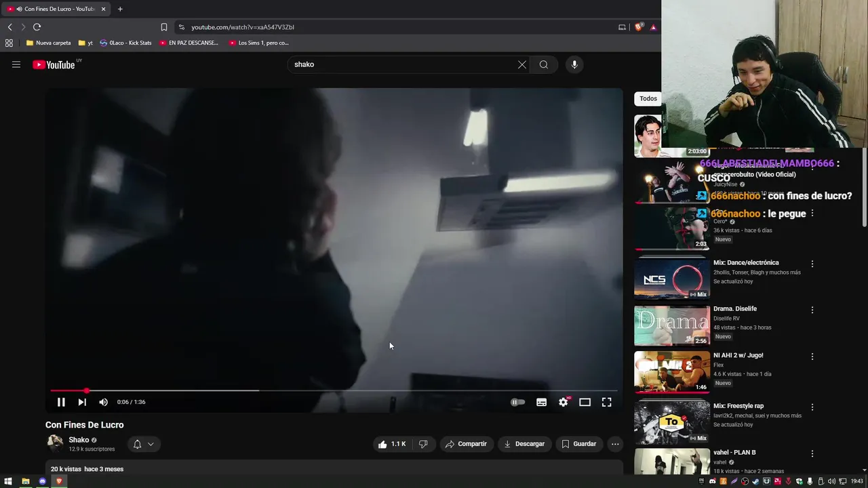Click the address bar URL

click(242, 27)
